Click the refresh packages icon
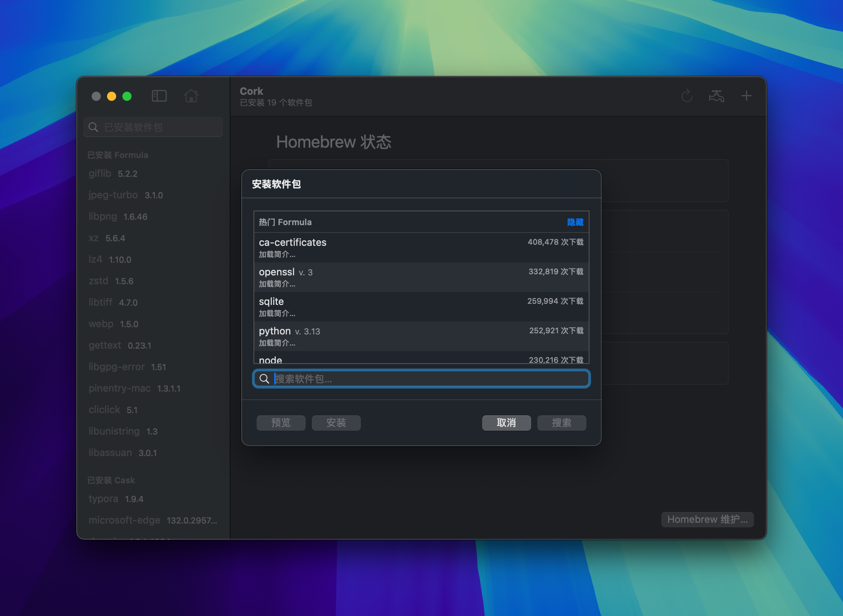Screen dimensions: 843x616 687,96
